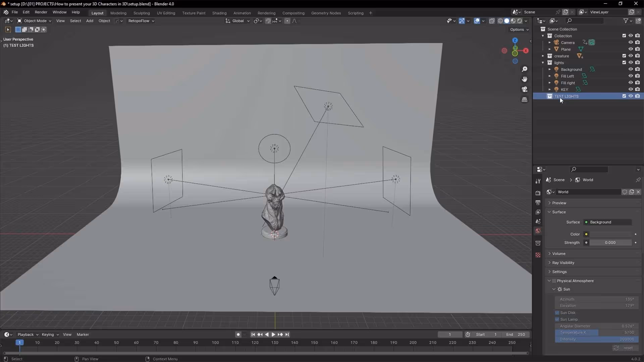Jump to the start frame of the timeline

click(253, 335)
